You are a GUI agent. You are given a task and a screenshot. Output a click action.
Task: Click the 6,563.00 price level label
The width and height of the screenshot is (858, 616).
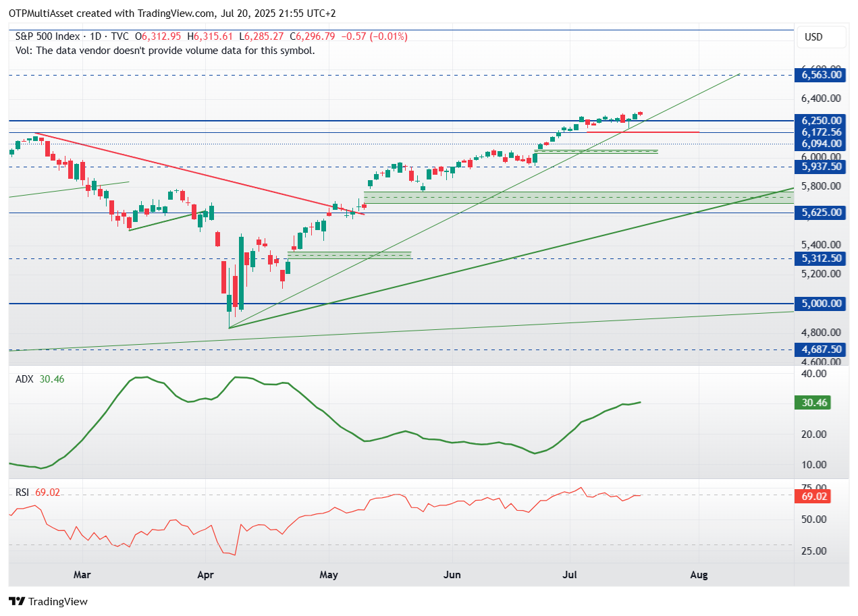point(821,75)
